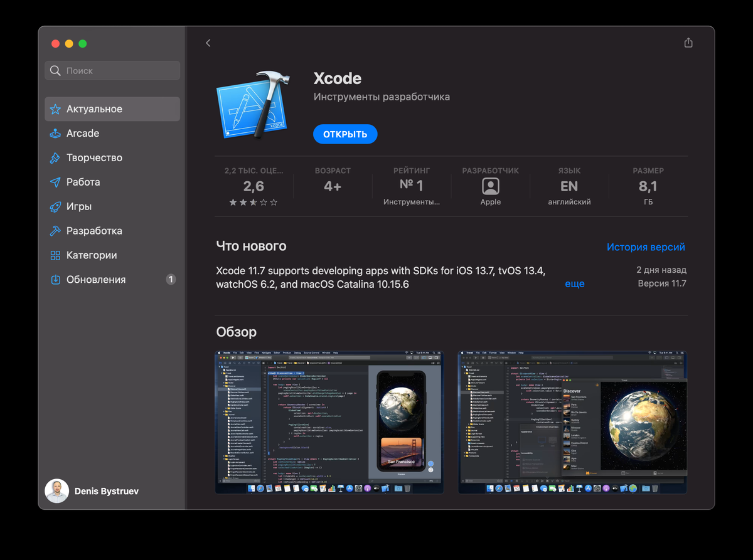Click the Apple developer profile icon

(491, 186)
